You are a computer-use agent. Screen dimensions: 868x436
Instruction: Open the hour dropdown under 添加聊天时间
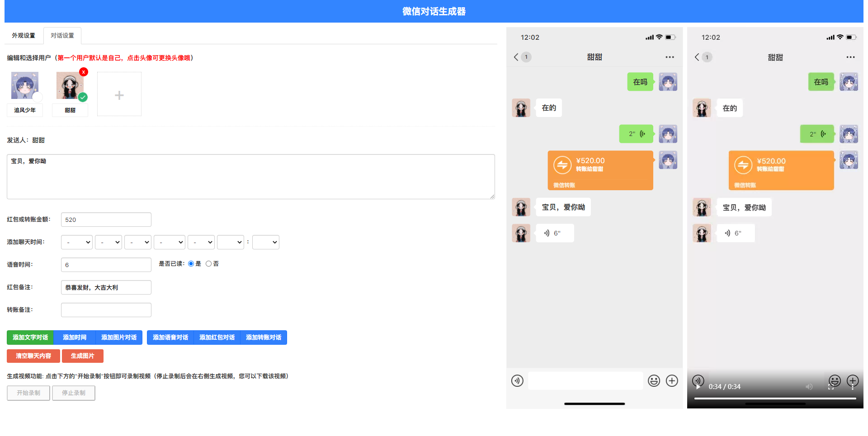coord(231,242)
